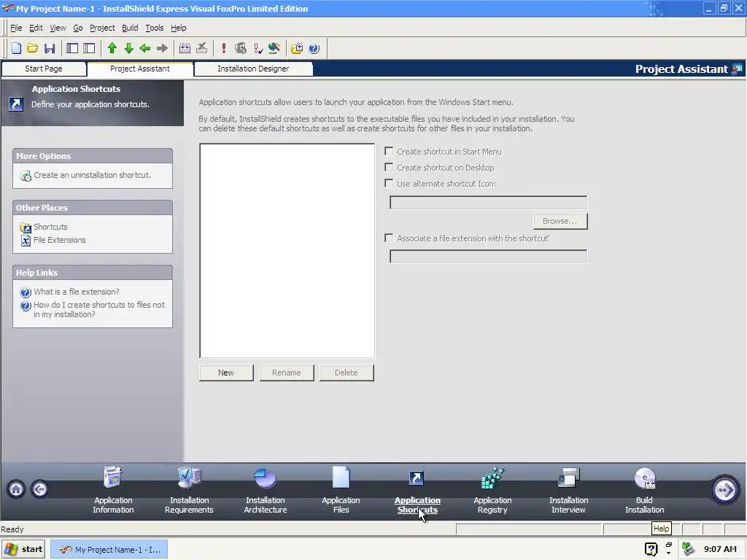Screen dimensions: 747x560
Task: Open How do I create shortcuts help link
Action: 99,309
